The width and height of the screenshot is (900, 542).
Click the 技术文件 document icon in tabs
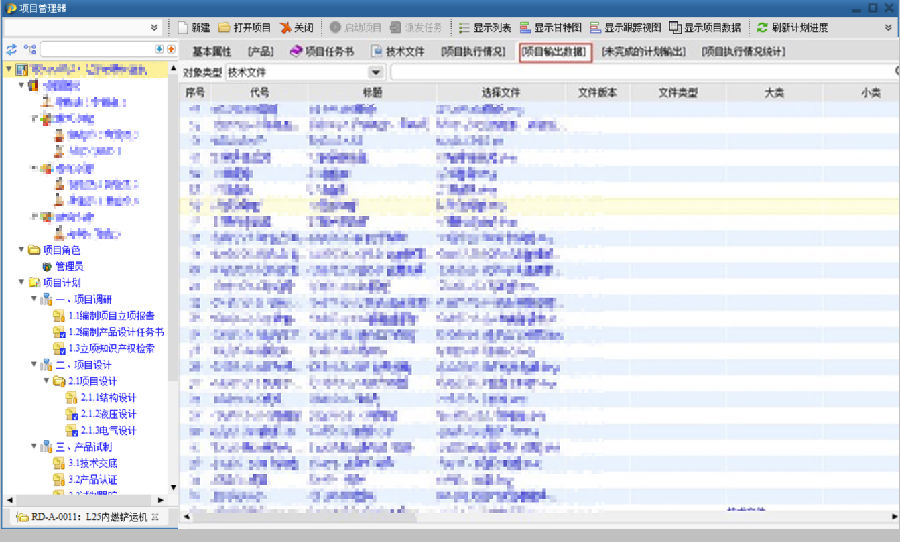377,51
